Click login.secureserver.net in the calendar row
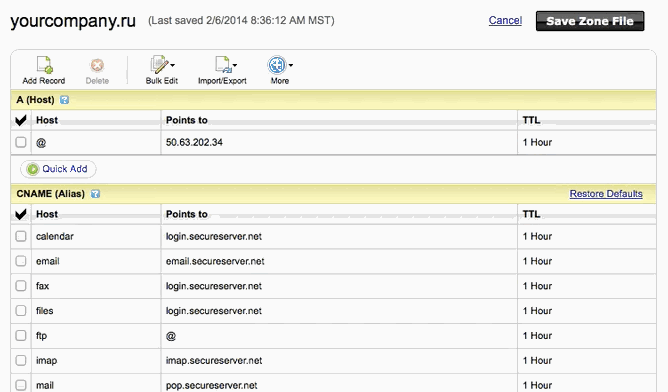This screenshot has width=668, height=392. click(214, 236)
